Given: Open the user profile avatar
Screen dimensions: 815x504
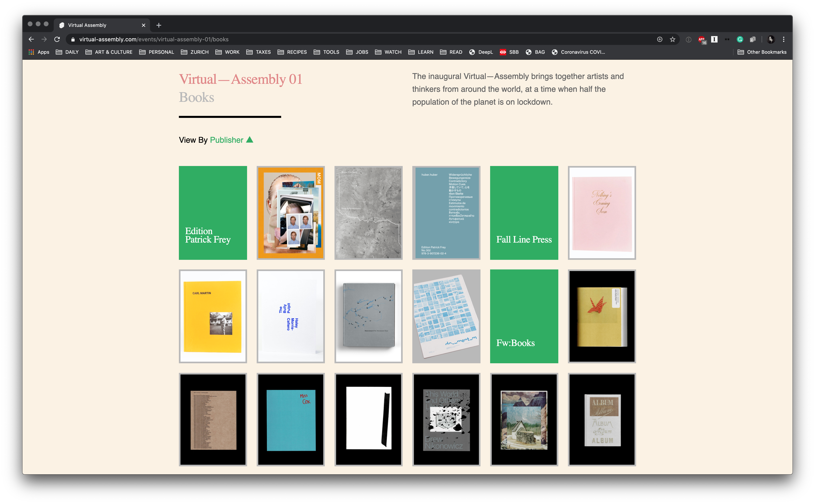Looking at the screenshot, I should [x=771, y=39].
